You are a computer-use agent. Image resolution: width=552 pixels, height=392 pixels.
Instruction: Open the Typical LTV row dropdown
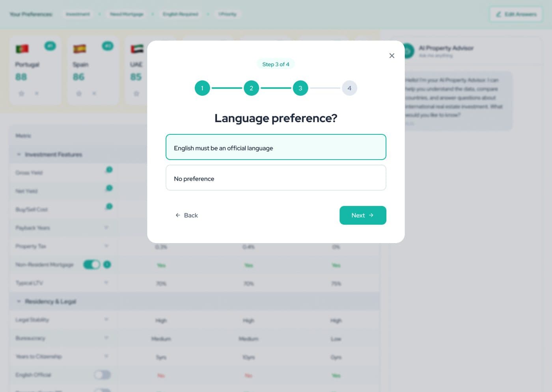pos(106,282)
